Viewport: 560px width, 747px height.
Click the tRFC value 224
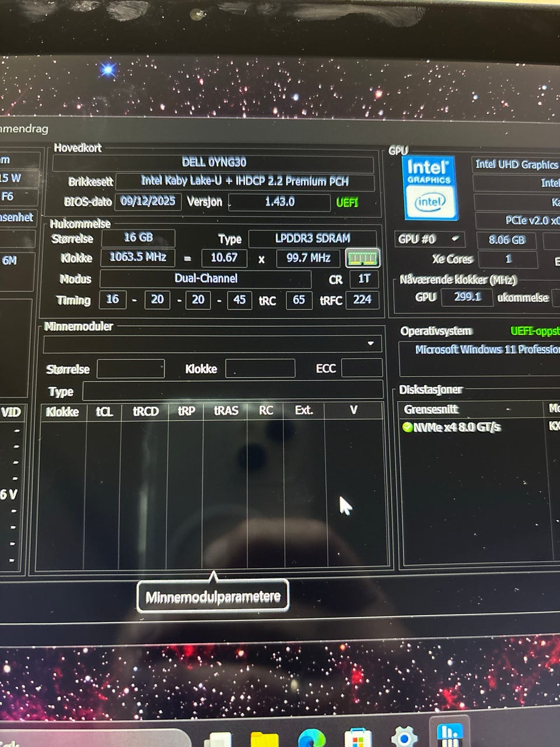tap(362, 300)
